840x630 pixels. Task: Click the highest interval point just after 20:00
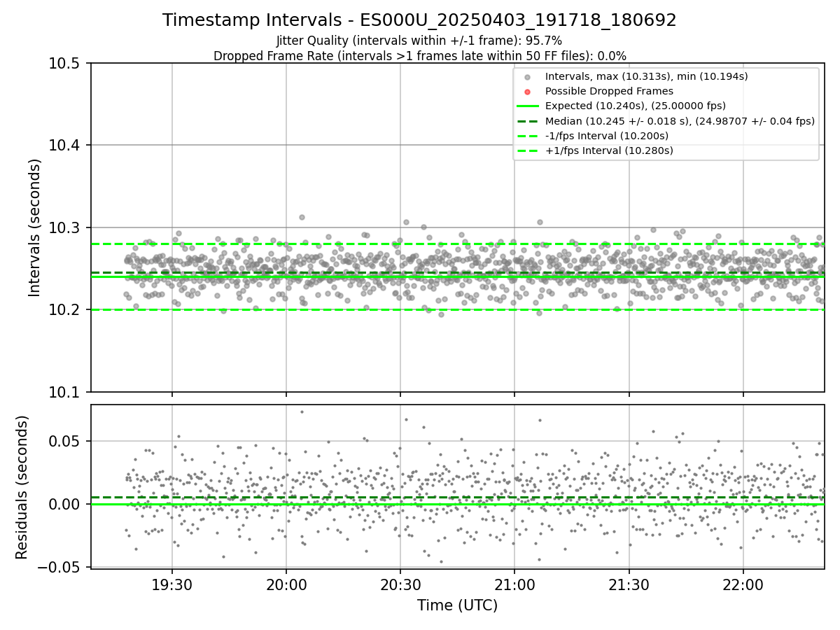[x=302, y=217]
